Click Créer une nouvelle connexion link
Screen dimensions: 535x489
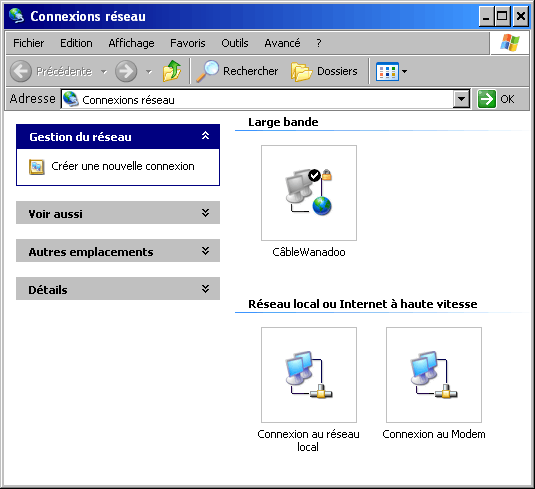tap(123, 166)
